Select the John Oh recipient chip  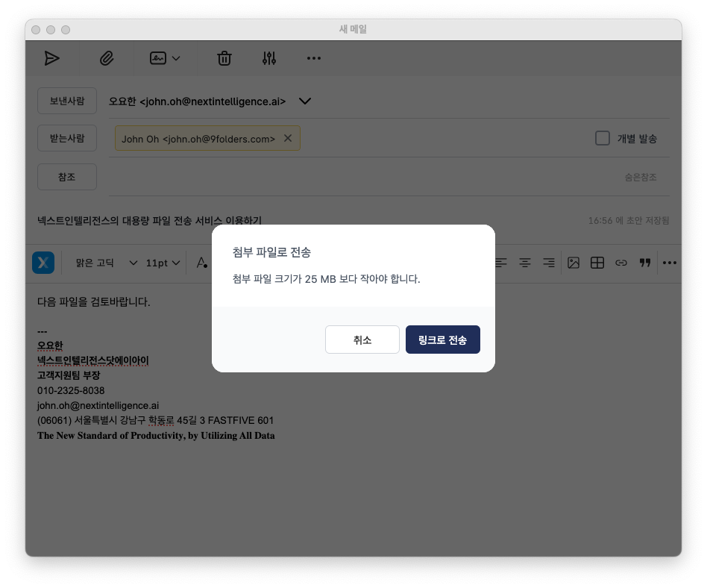198,139
